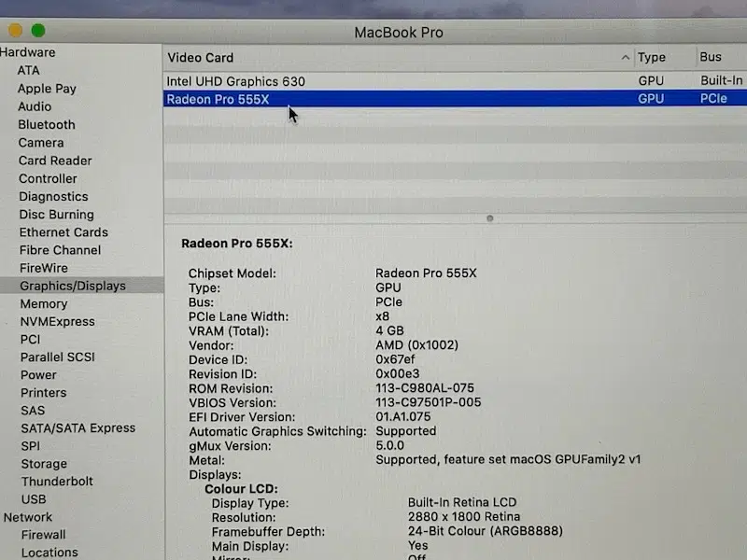The image size is (747, 560).
Task: Open the SATA/SATA Express section
Action: pos(78,427)
